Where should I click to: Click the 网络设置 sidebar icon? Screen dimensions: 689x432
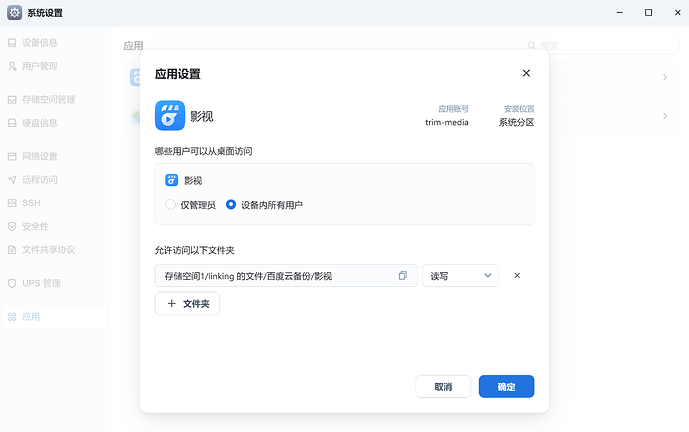pyautogui.click(x=12, y=156)
